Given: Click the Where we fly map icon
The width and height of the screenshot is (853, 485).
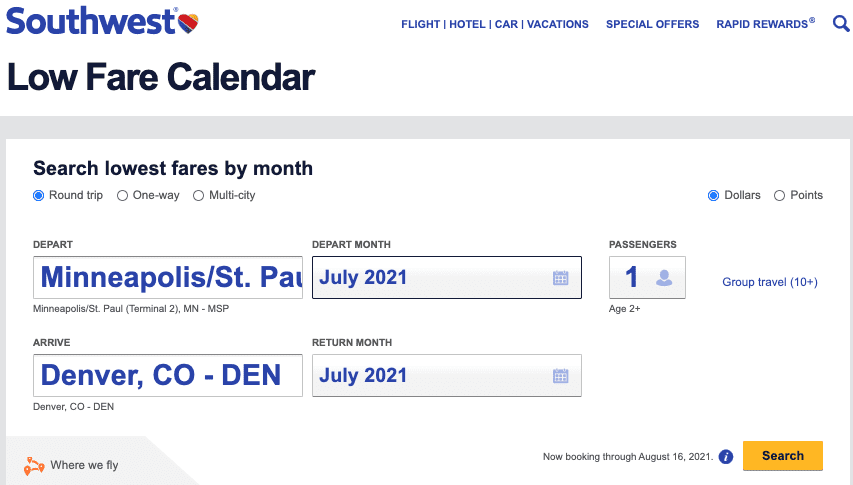Looking at the screenshot, I should click(x=34, y=466).
